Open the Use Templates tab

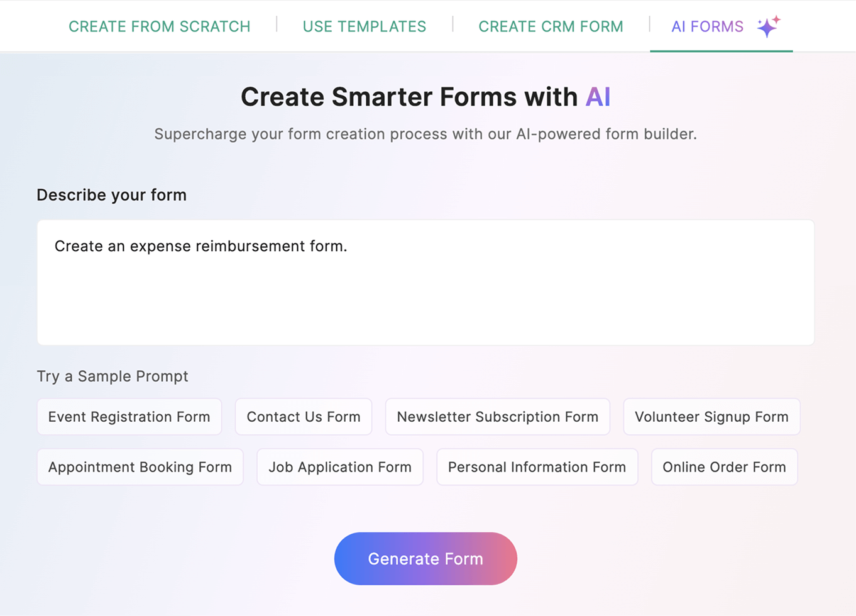(x=365, y=26)
